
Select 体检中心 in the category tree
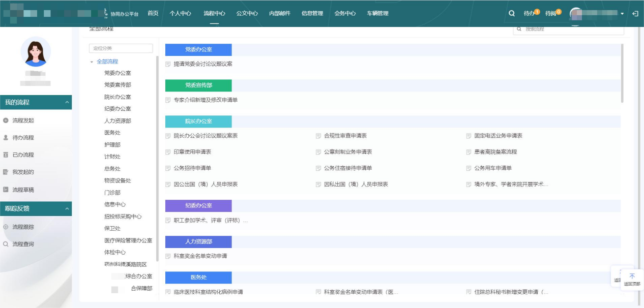click(x=115, y=252)
